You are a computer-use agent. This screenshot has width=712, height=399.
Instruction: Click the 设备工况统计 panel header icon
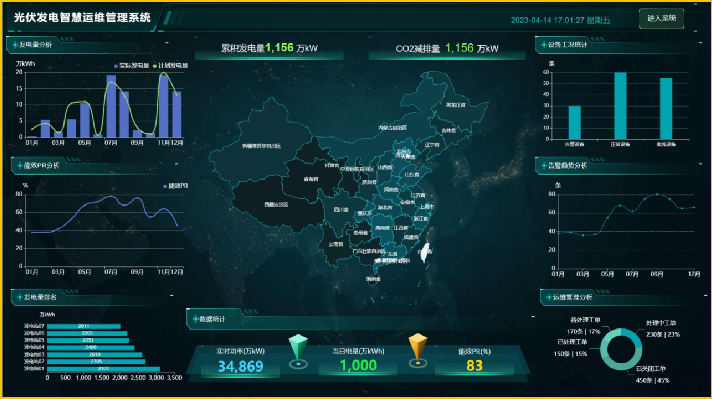tap(544, 44)
